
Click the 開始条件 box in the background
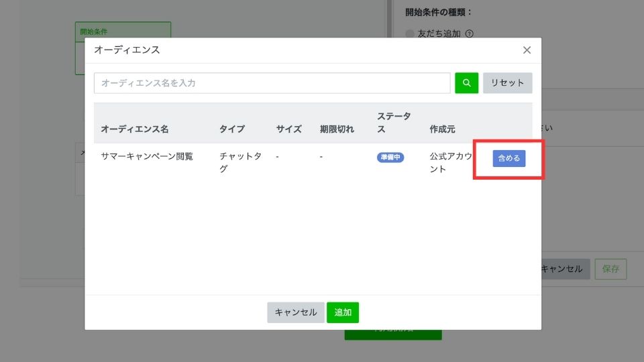point(123,32)
